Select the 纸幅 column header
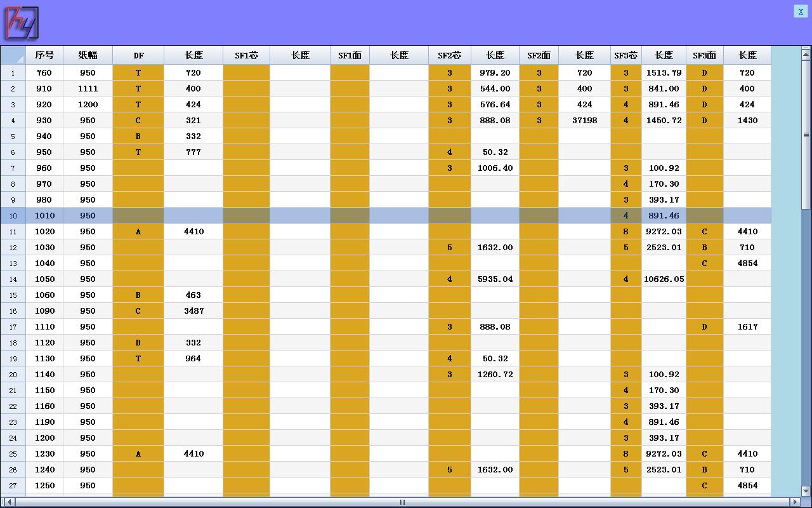This screenshot has width=812, height=508. pyautogui.click(x=88, y=55)
